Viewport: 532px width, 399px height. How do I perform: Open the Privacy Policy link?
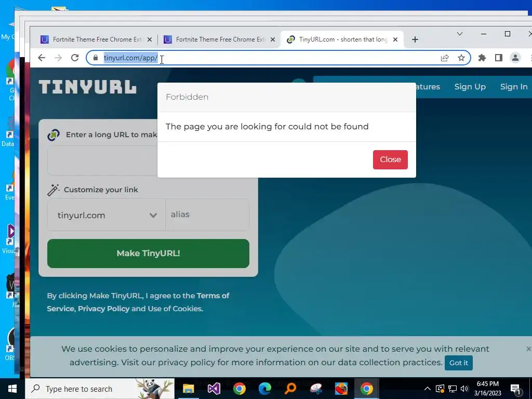[x=104, y=309]
